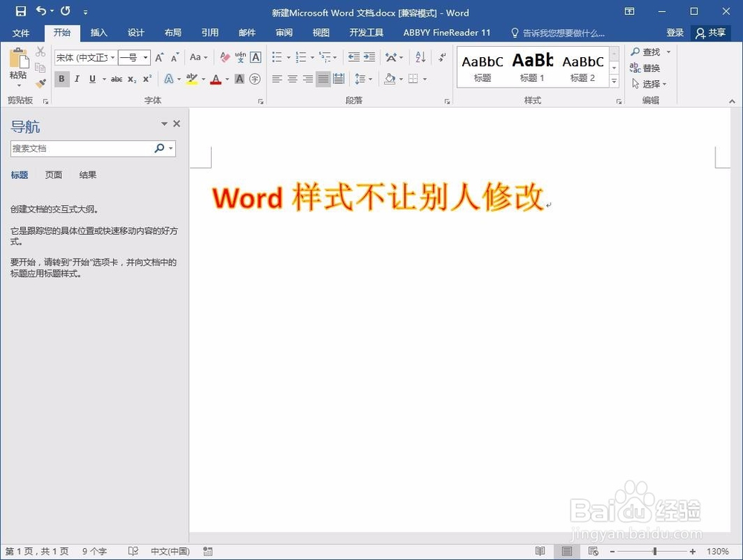
Task: Click the 替换 button in Editing group
Action: coord(649,68)
